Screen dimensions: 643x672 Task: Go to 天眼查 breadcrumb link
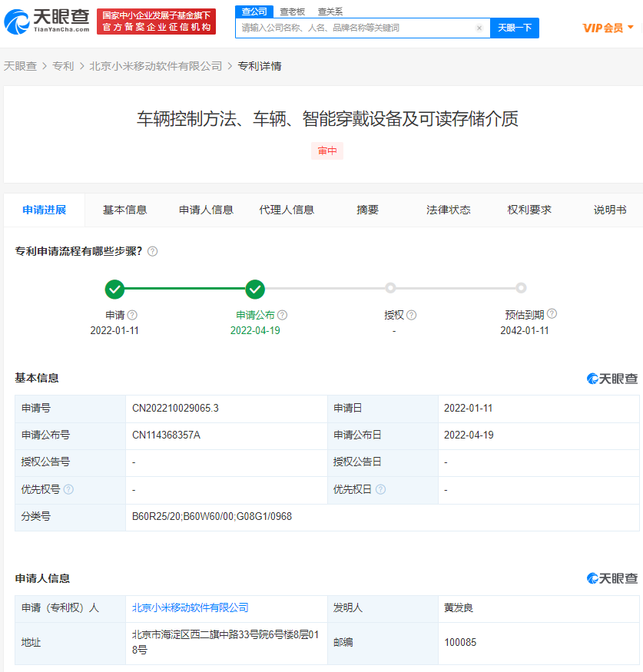point(20,66)
